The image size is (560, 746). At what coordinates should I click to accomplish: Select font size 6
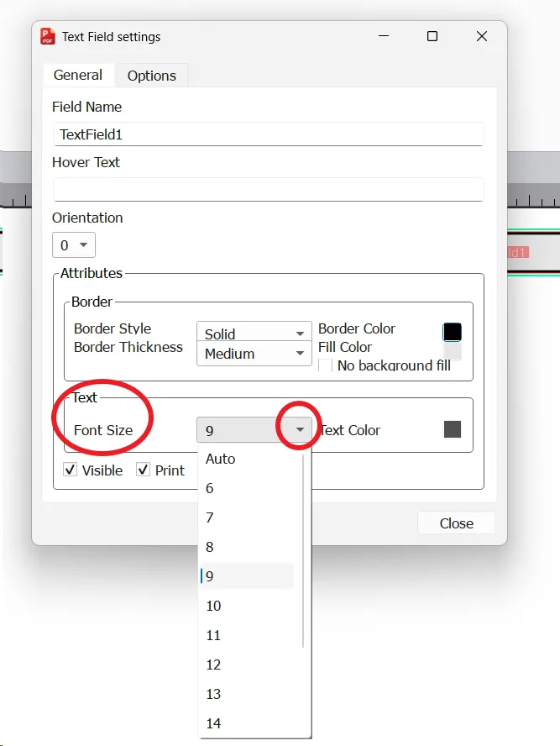pos(247,488)
